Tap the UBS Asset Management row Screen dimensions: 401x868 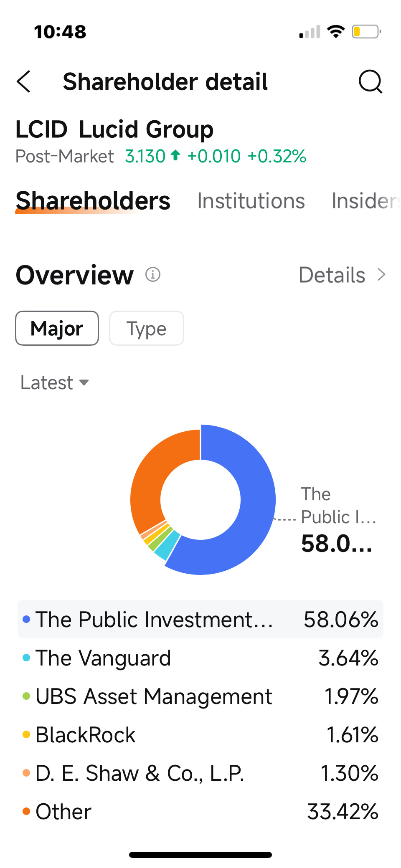pyautogui.click(x=200, y=696)
